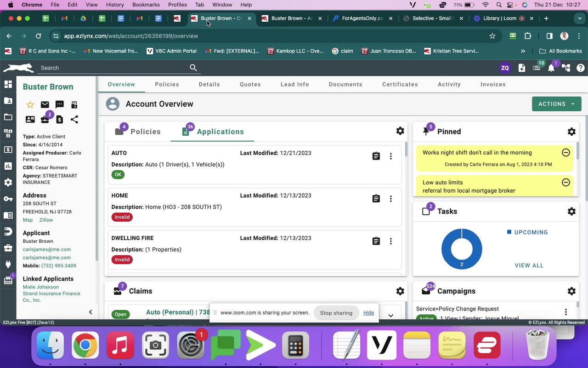Hide the Loom screen sharing bar

368,313
